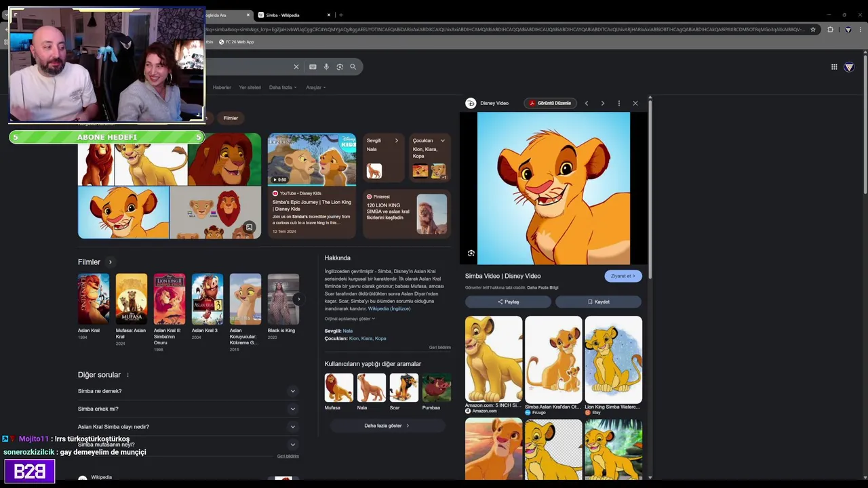
Task: Select the Filmler filter chip
Action: (231, 118)
